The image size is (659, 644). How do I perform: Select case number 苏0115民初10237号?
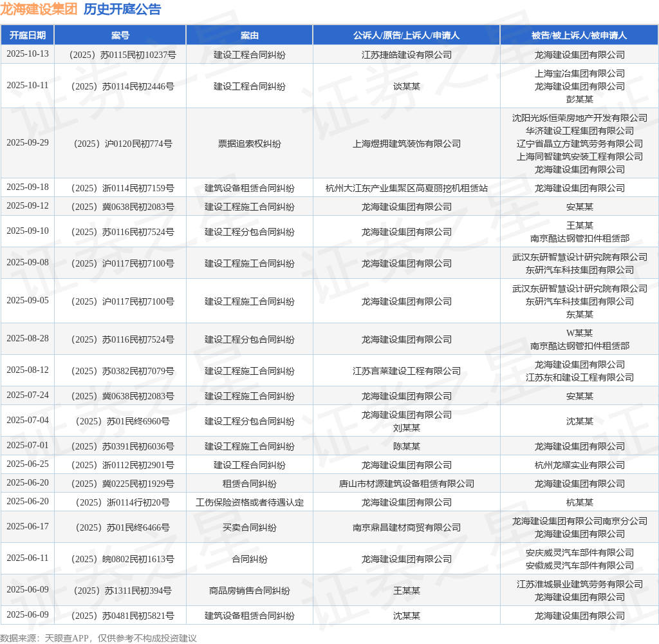pos(122,55)
